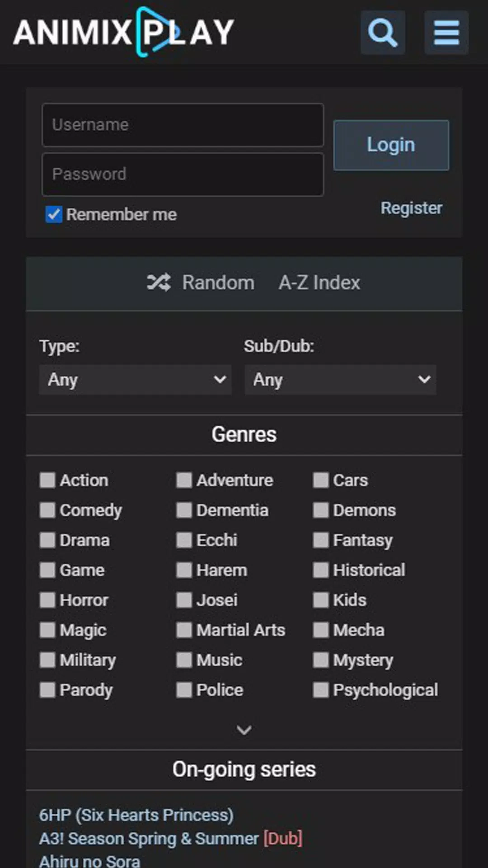This screenshot has height=868, width=488.
Task: Open the Type dropdown
Action: coord(136,380)
